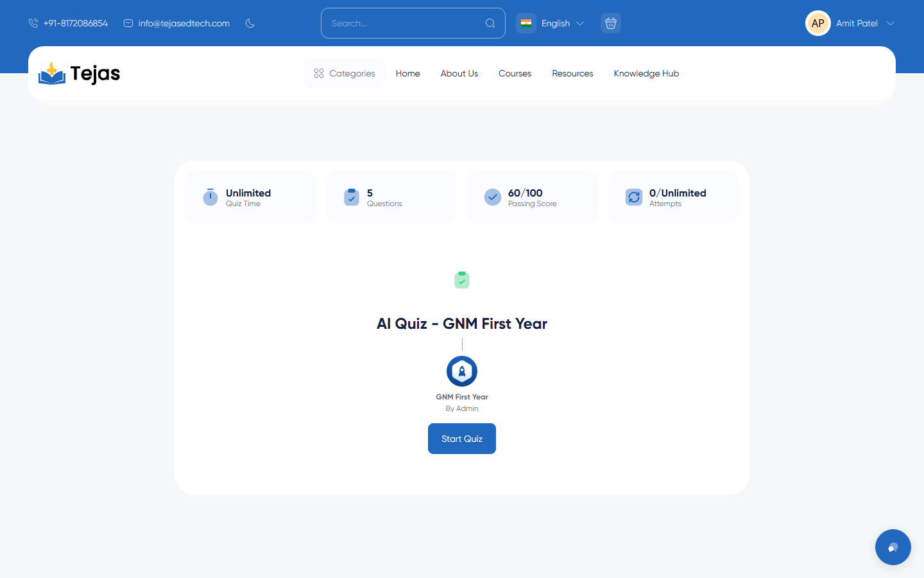Click the 0/Unlimited attempts value
Screen dimensions: 924x578
(678, 193)
